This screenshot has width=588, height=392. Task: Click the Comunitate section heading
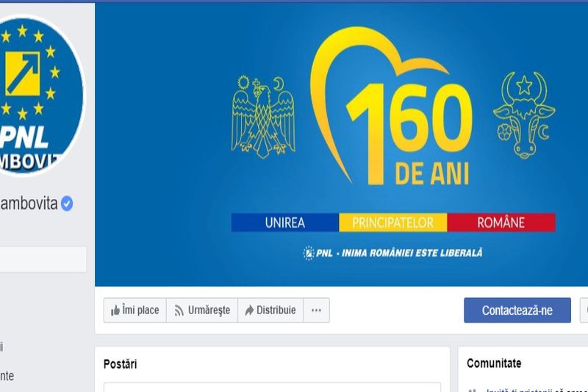tap(493, 363)
